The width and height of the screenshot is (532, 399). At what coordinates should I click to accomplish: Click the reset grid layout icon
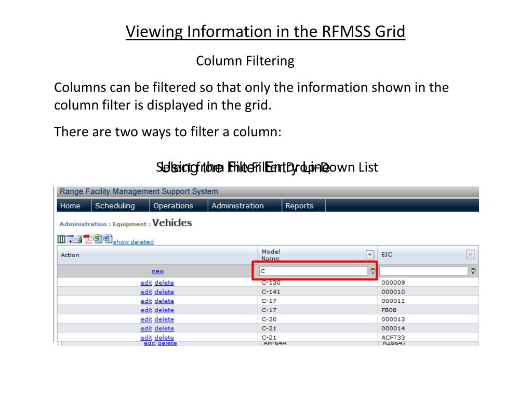coord(70,239)
